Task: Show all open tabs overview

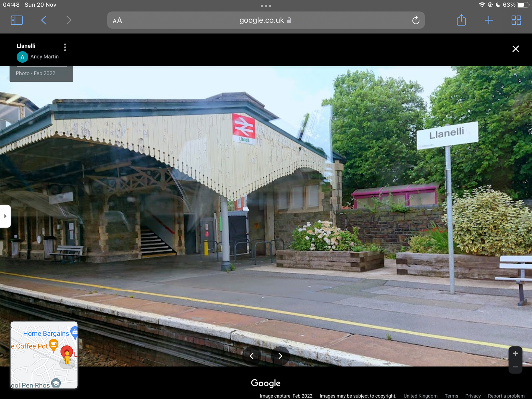Action: click(516, 20)
